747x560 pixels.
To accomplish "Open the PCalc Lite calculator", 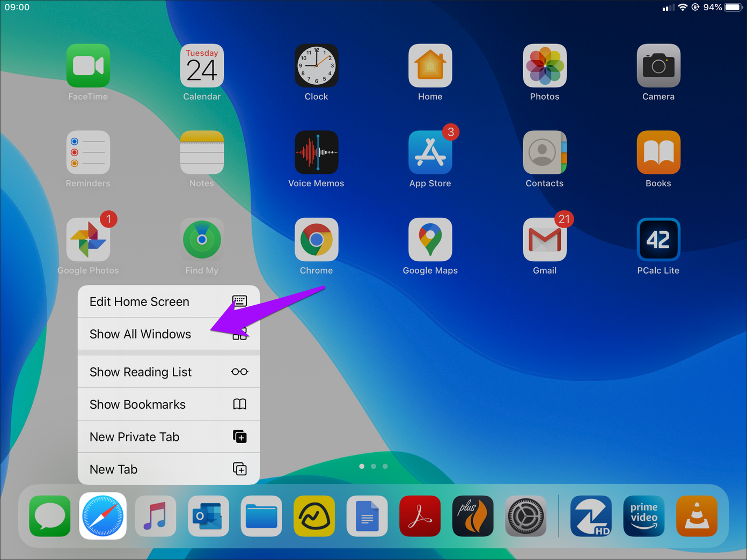I will point(658,240).
